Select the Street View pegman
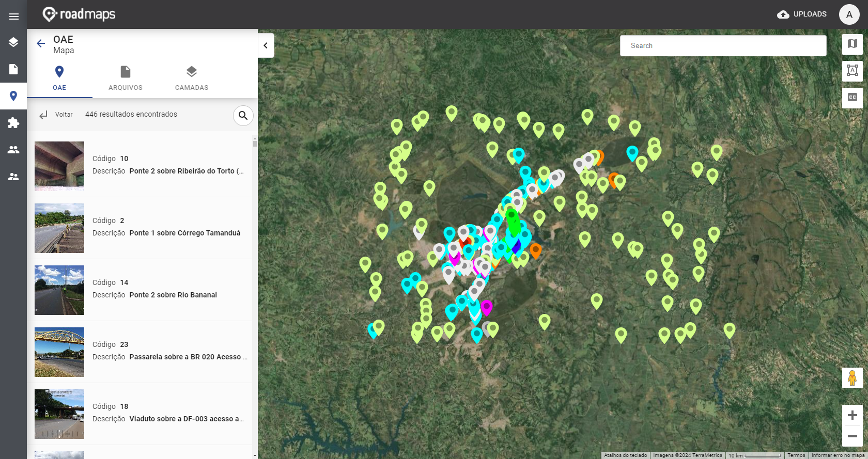The height and width of the screenshot is (459, 868). 853,378
